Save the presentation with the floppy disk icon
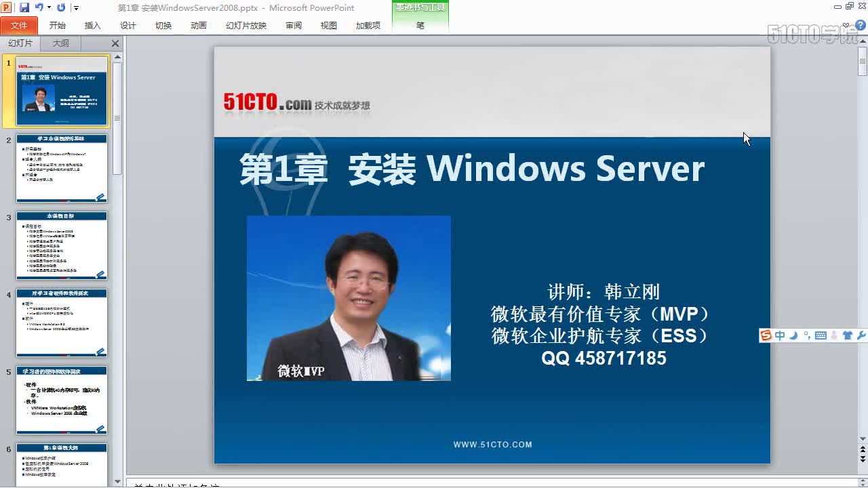This screenshot has height=488, width=868. (24, 7)
